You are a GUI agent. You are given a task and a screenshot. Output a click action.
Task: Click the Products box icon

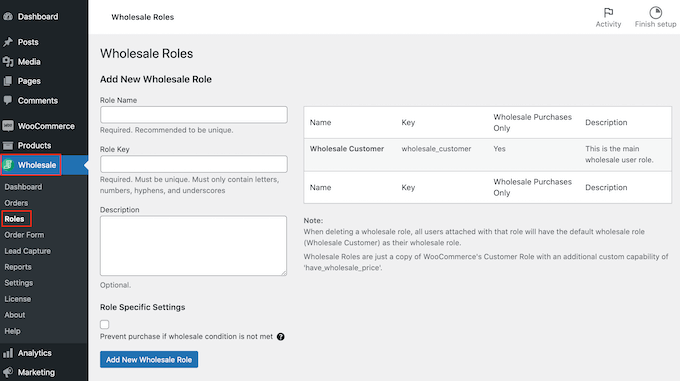click(x=8, y=145)
